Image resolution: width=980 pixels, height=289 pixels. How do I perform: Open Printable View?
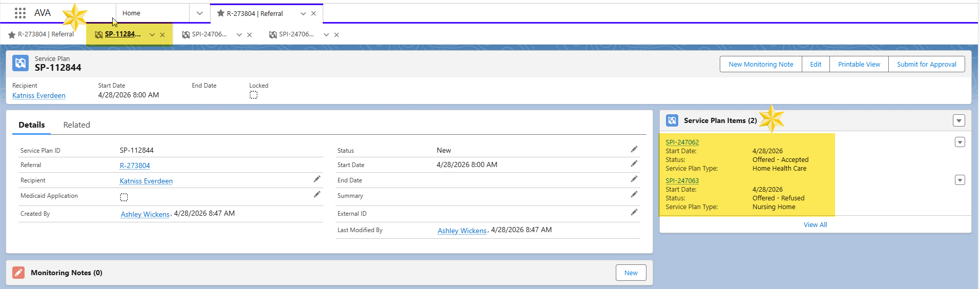859,64
